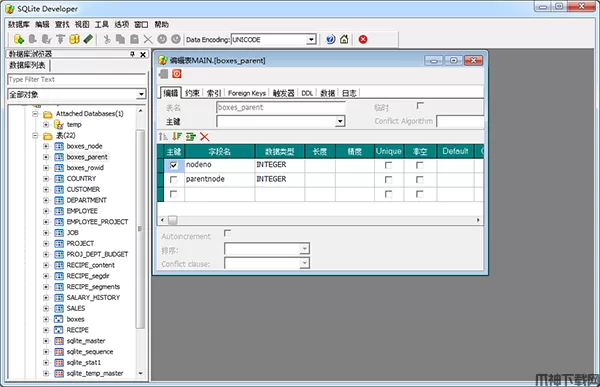Click the temp database icon
This screenshot has height=387, width=600.
[59, 124]
